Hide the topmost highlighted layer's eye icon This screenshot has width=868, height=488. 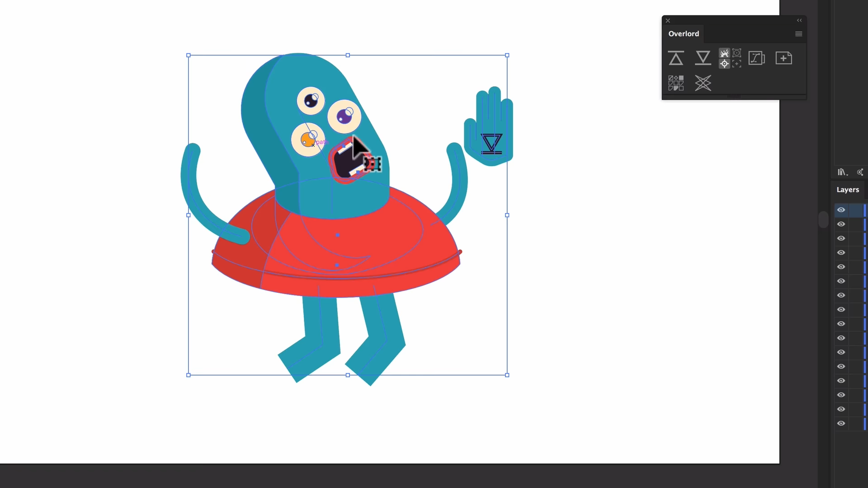click(841, 210)
